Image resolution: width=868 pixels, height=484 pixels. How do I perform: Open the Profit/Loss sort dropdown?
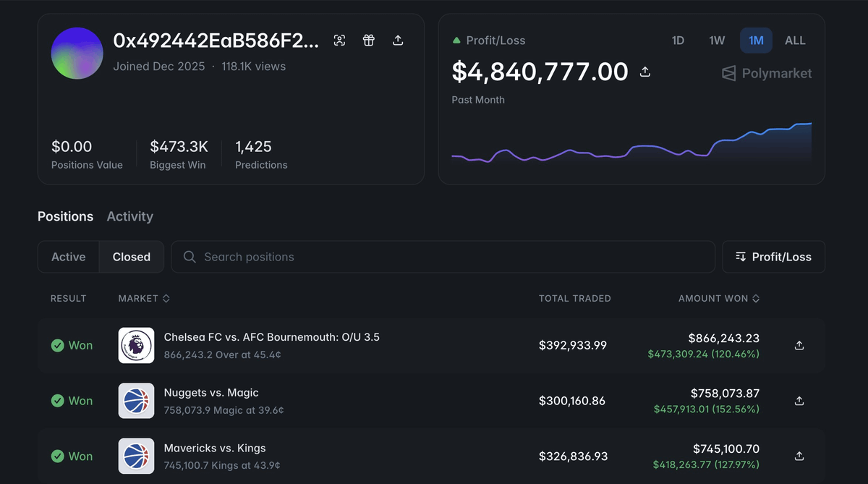click(773, 257)
